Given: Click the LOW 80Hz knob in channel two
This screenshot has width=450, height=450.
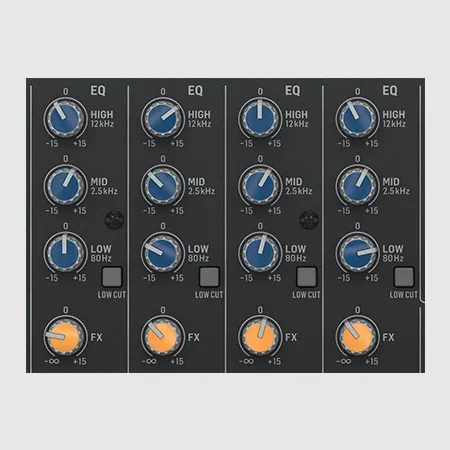Looking at the screenshot, I should tap(163, 253).
